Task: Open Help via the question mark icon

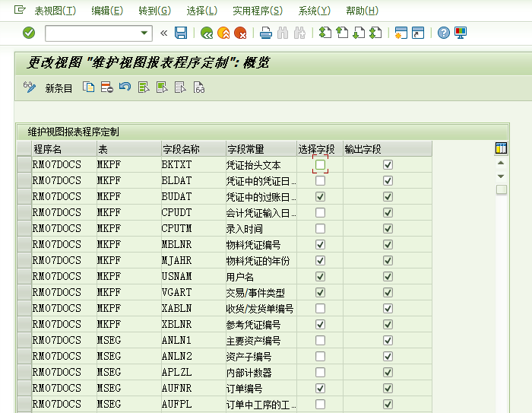Action: click(444, 33)
